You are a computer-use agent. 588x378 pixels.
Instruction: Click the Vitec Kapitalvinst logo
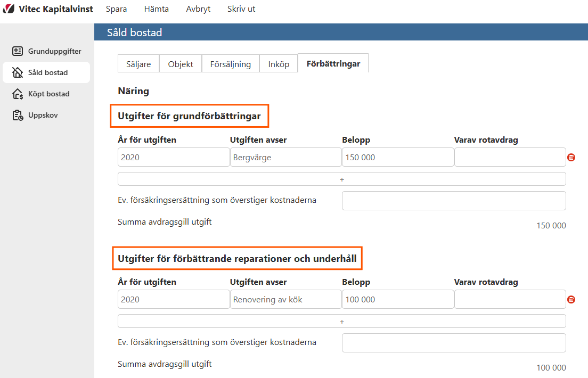(x=47, y=9)
